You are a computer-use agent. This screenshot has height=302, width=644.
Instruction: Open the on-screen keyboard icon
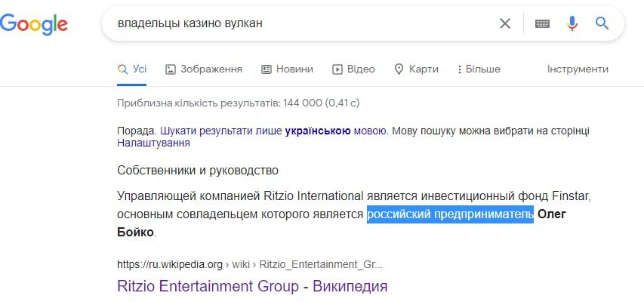(541, 23)
